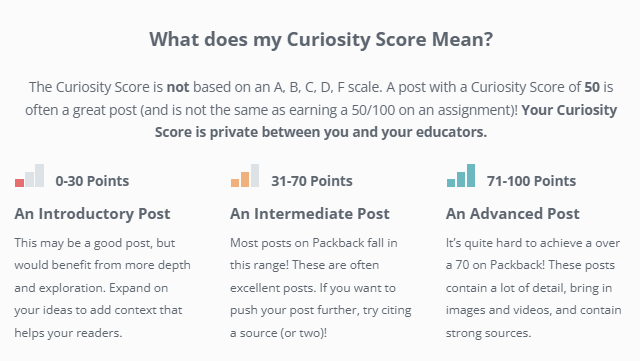The width and height of the screenshot is (640, 361).
Task: Click 'helps your readers.' line
Action: (68, 333)
